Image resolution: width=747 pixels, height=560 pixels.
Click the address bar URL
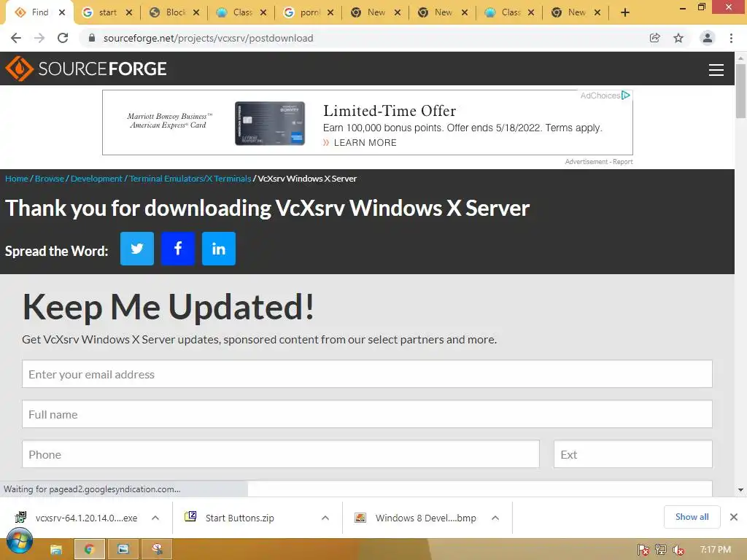[208, 38]
